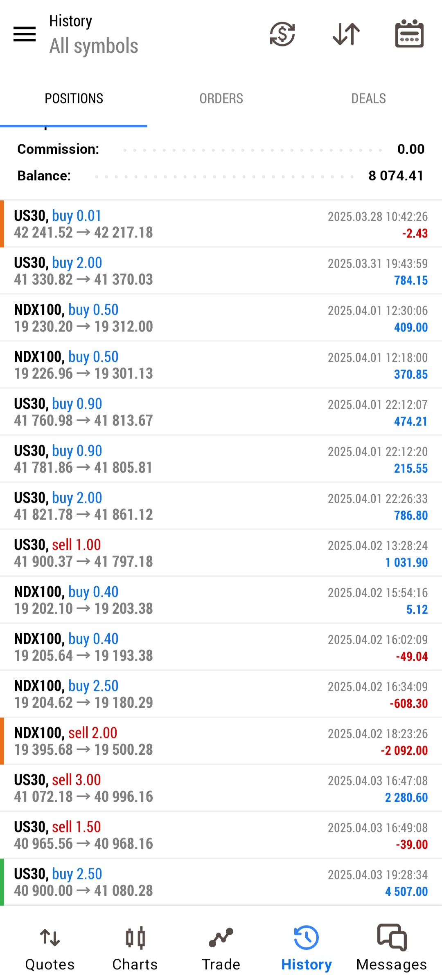Viewport: 442px width, 980px height.
Task: Switch to the DEALS tab
Action: [x=368, y=99]
